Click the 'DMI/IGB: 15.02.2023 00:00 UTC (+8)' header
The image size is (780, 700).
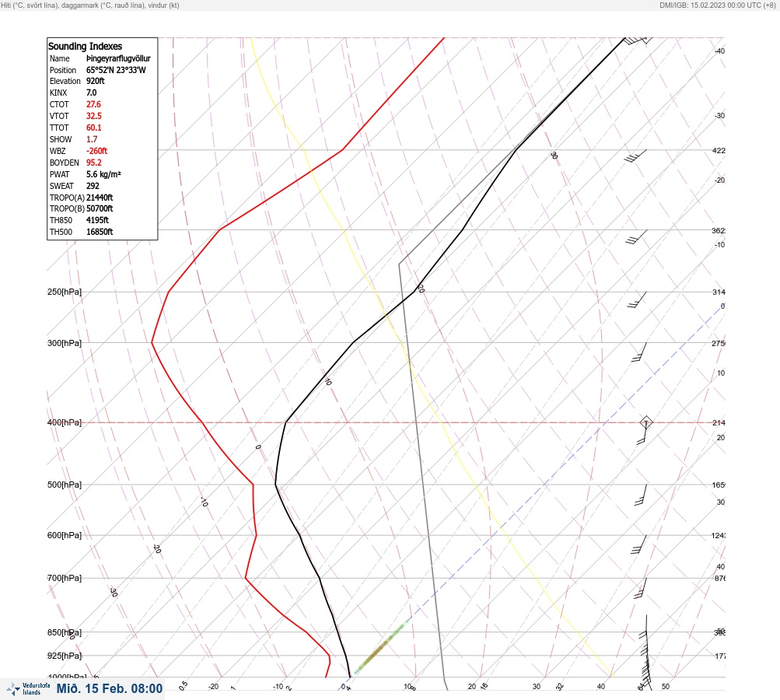[x=717, y=5]
